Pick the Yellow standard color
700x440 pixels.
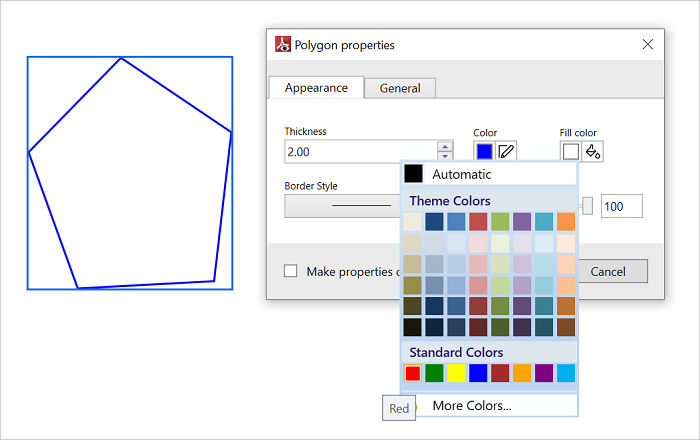[456, 373]
